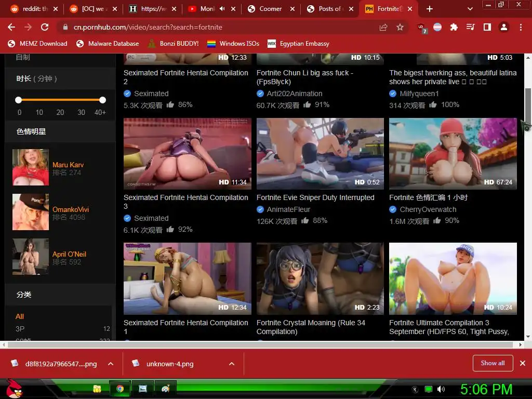Screen dimensions: 532x399
Task: Toggle the browser side panel icon
Action: tap(487, 27)
